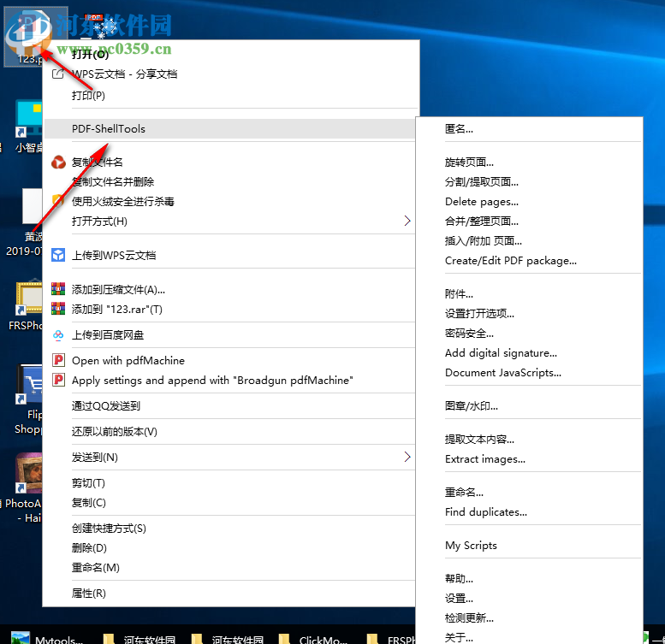Click the WPS cloud share document icon

click(57, 74)
